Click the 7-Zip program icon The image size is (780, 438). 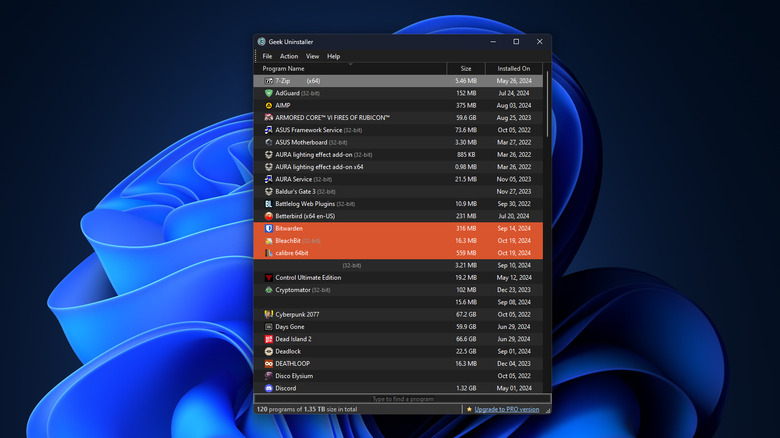point(269,81)
